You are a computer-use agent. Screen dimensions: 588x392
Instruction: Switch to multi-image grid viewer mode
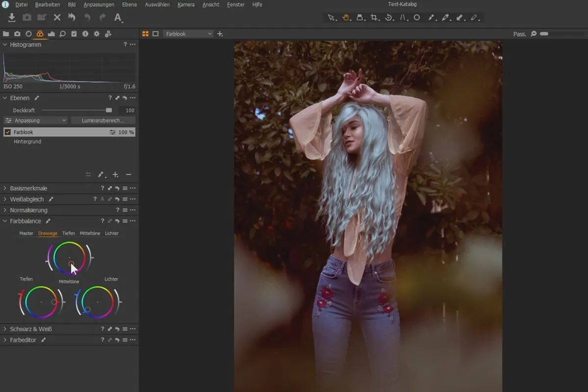click(x=146, y=34)
